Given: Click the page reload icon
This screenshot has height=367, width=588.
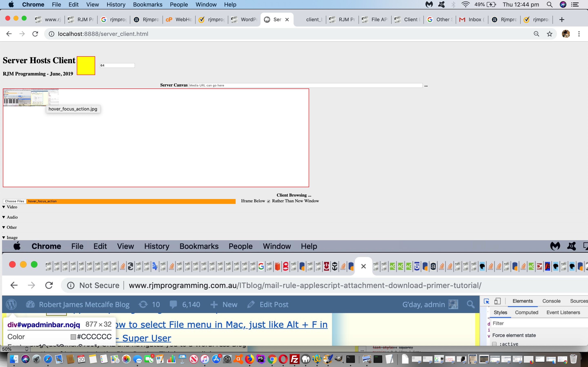Looking at the screenshot, I should tap(35, 34).
